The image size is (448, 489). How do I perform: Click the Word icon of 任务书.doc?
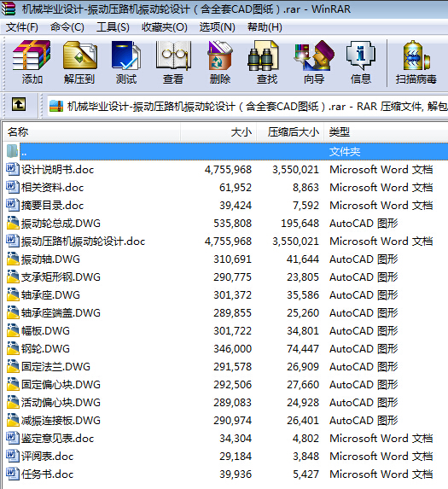coord(13,474)
